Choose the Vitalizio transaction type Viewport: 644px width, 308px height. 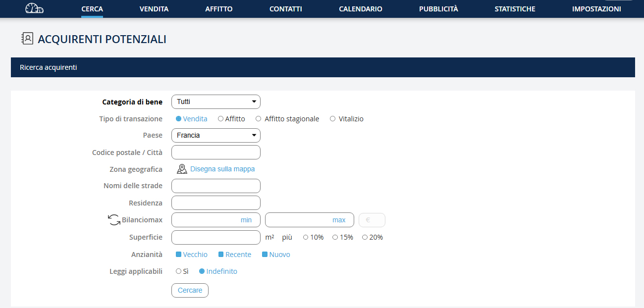tap(333, 119)
